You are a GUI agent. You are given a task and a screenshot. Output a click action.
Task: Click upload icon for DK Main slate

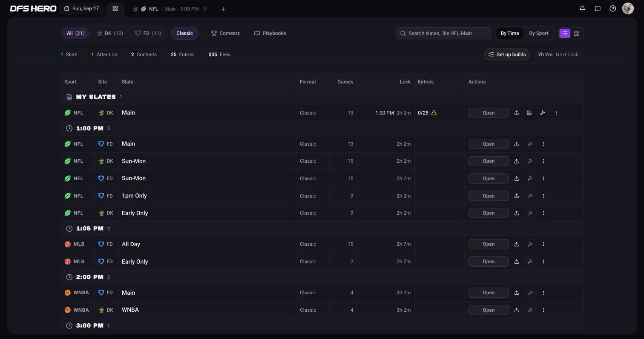point(517,113)
